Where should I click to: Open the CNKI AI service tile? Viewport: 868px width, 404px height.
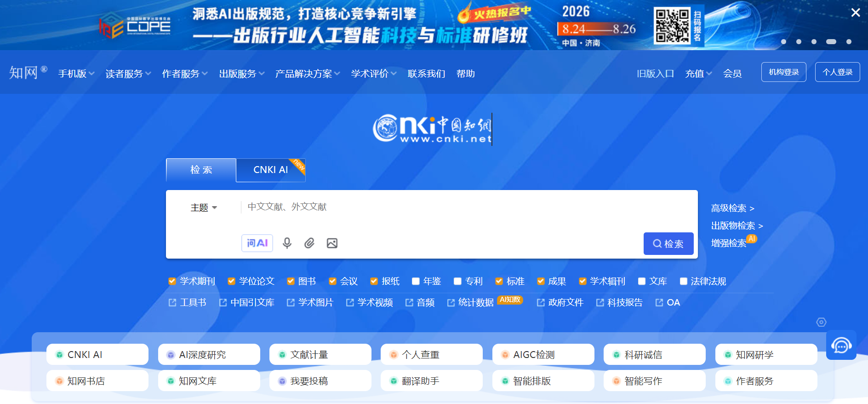click(x=97, y=354)
